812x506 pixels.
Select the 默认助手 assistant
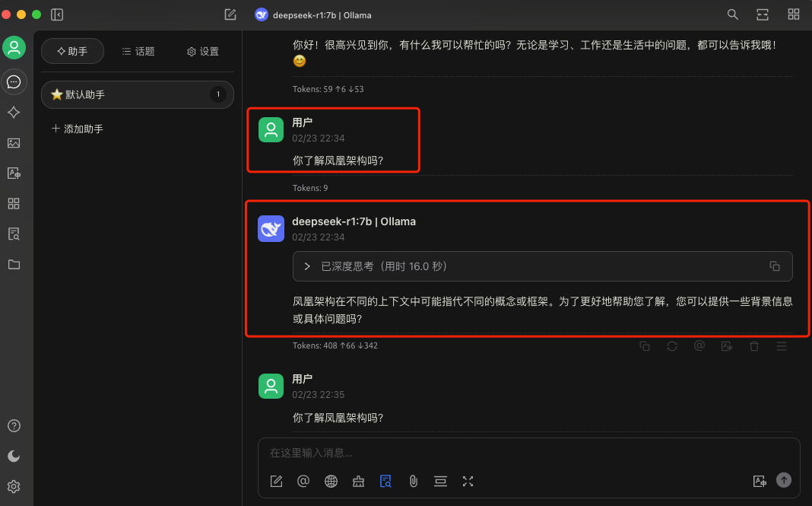(x=137, y=94)
